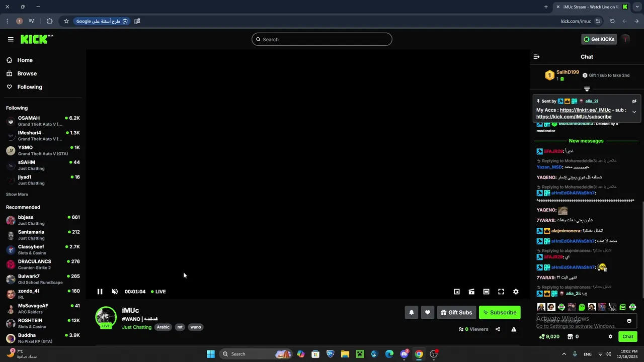Expand the pinned message chevron

(x=634, y=112)
